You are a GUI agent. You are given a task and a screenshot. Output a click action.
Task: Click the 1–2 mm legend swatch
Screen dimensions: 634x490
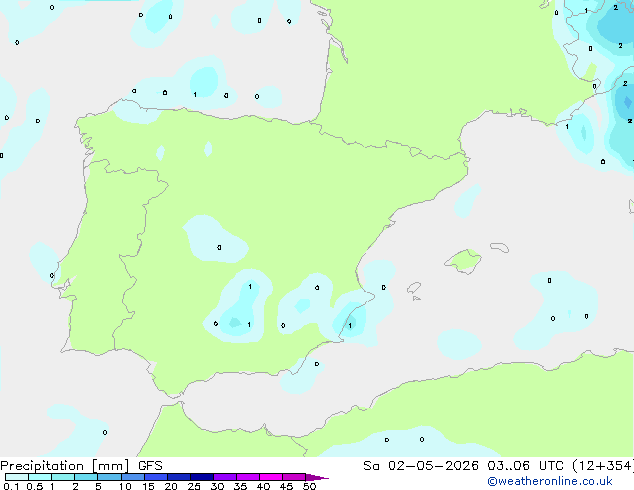63,477
